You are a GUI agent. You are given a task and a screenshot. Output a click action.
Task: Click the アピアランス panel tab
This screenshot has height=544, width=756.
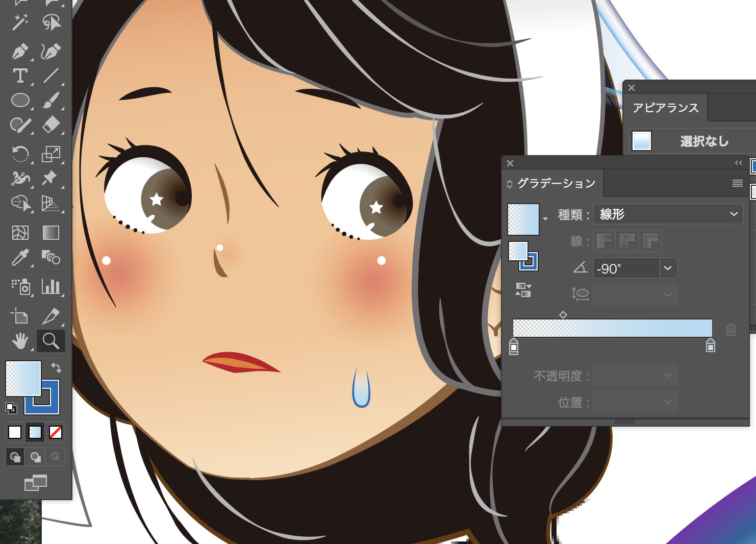tap(666, 108)
